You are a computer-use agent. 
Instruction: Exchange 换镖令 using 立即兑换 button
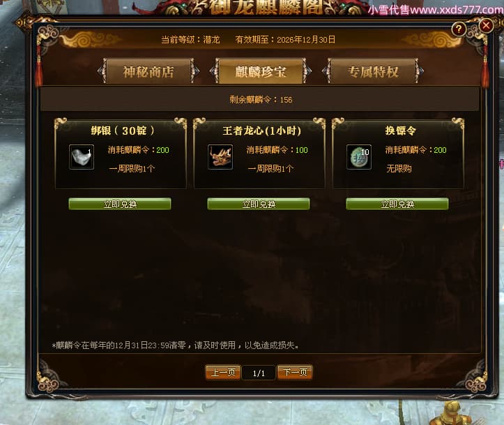(x=397, y=204)
